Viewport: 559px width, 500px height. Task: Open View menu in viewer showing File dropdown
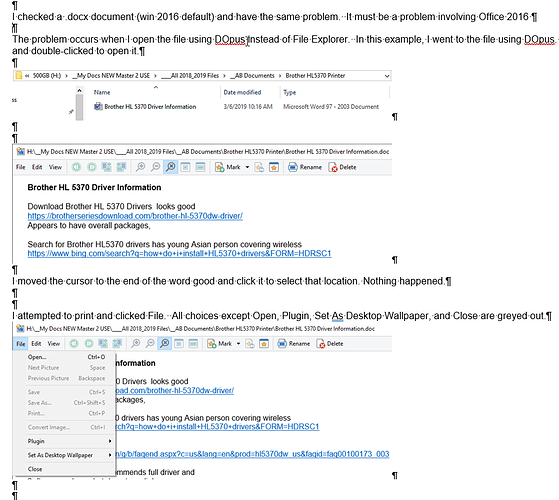coord(54,344)
